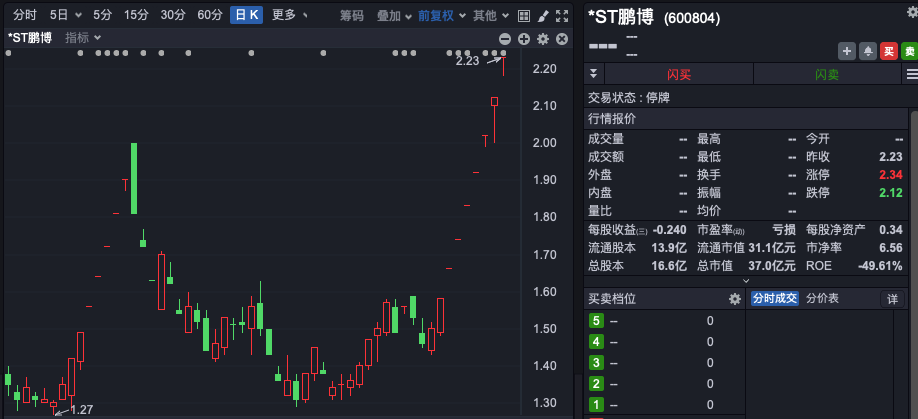Open chart settings gear icon
This screenshot has width=918, height=419.
(x=543, y=39)
